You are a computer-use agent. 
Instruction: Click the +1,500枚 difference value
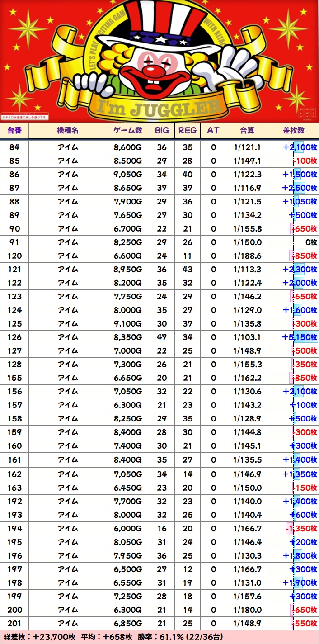click(x=300, y=175)
